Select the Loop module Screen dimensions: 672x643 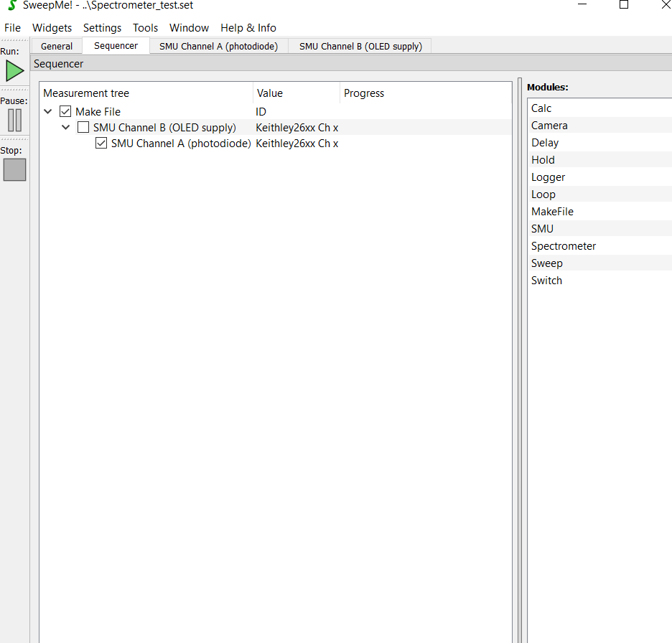pyautogui.click(x=600, y=194)
